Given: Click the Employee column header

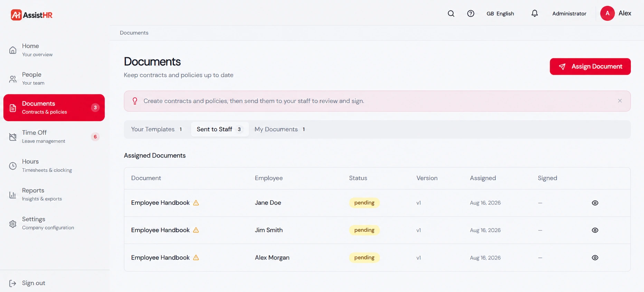Looking at the screenshot, I should [269, 178].
